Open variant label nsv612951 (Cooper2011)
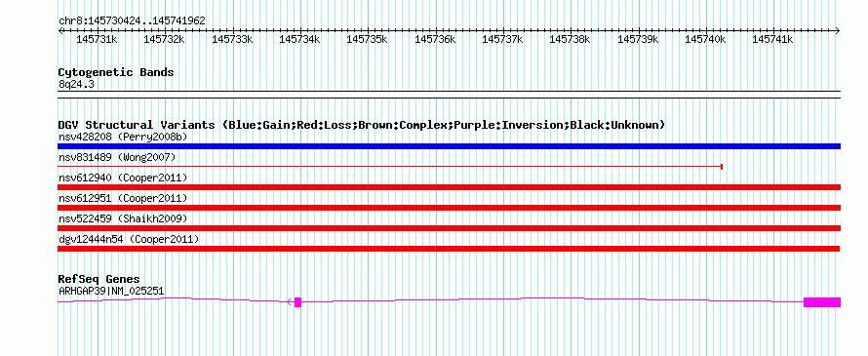This screenshot has width=868, height=356. (x=123, y=198)
